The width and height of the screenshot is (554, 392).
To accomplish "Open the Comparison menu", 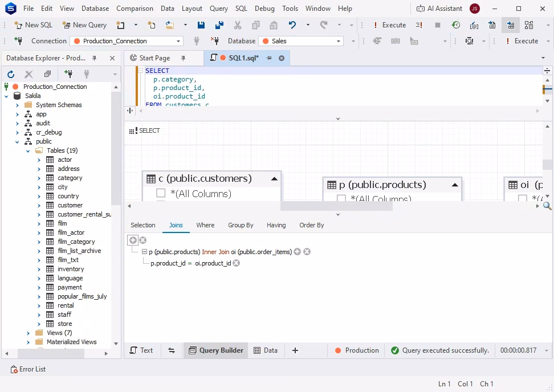I will click(x=135, y=9).
